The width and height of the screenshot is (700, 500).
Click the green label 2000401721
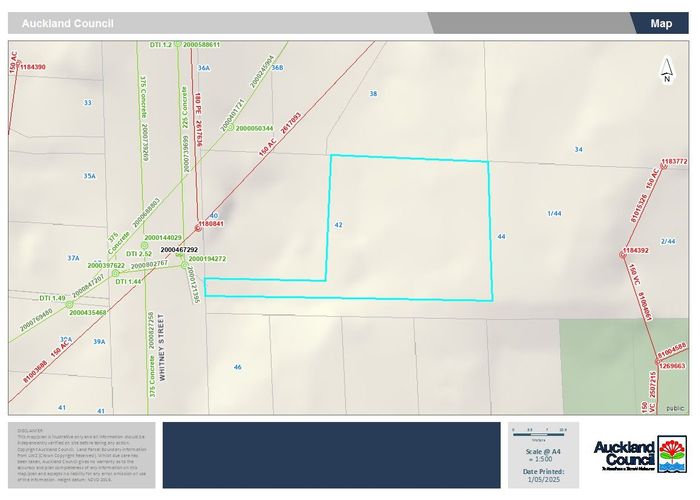coord(233,115)
